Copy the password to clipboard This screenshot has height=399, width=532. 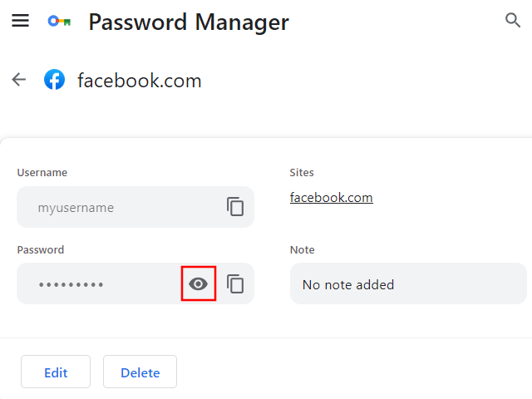pyautogui.click(x=235, y=284)
